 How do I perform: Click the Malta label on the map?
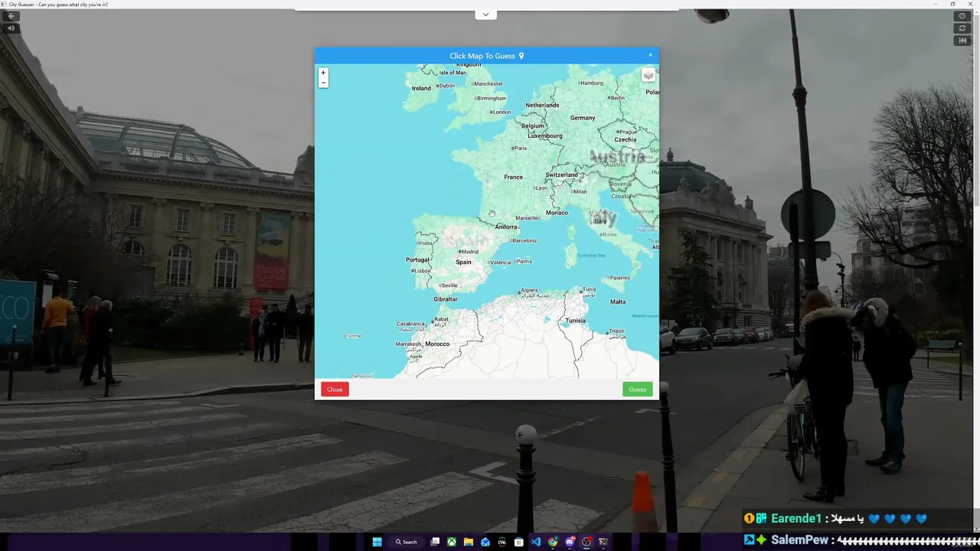(618, 302)
